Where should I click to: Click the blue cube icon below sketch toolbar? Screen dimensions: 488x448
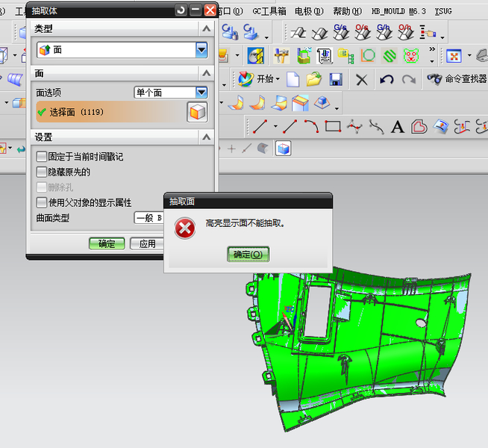click(284, 149)
